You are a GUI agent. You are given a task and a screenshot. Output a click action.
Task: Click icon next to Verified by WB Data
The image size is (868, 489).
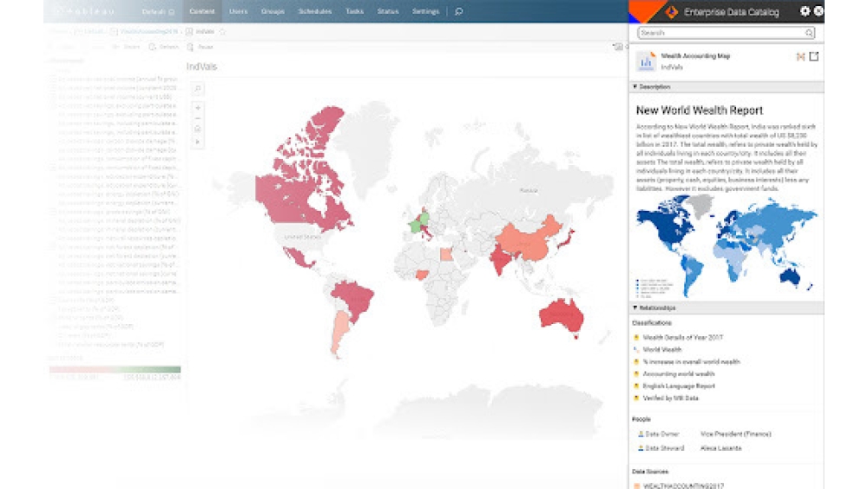click(x=636, y=398)
